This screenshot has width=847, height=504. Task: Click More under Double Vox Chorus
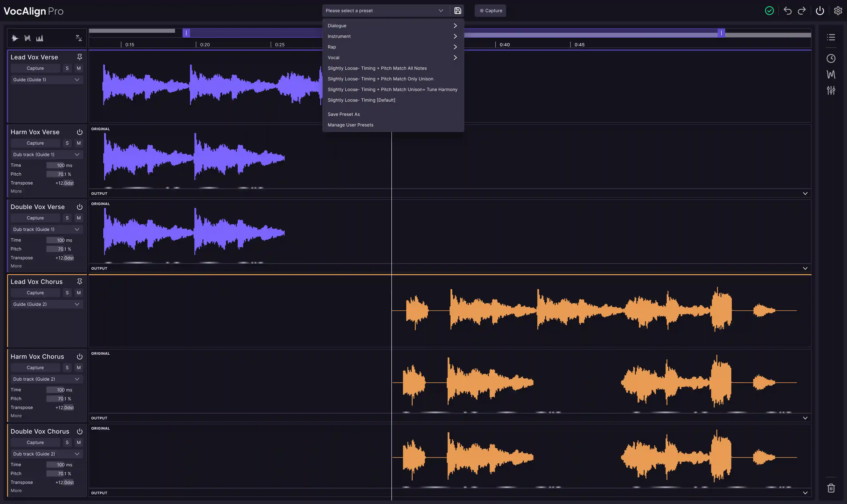coord(16,490)
